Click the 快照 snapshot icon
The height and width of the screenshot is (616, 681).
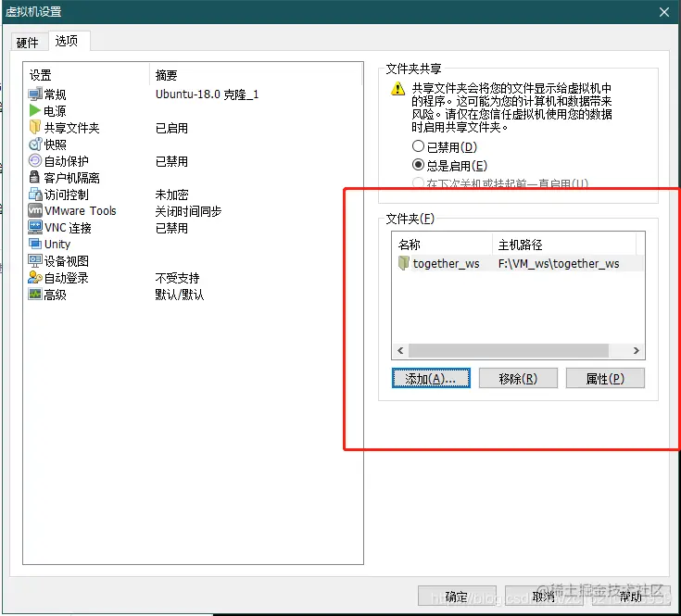pyautogui.click(x=35, y=145)
